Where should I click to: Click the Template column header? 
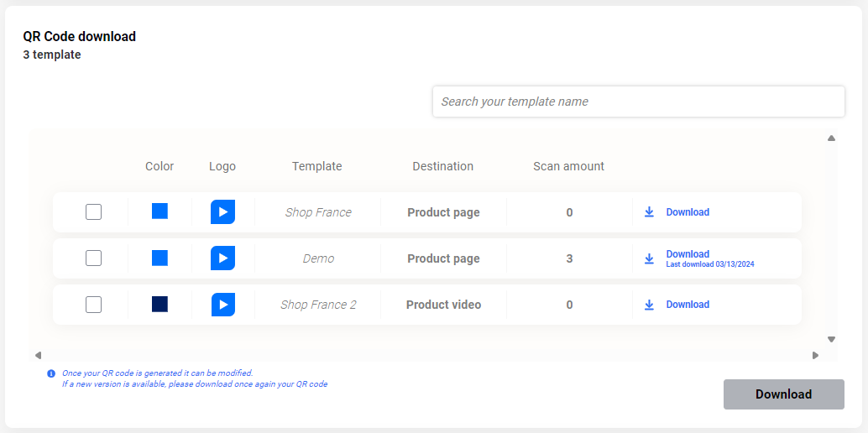pyautogui.click(x=316, y=166)
